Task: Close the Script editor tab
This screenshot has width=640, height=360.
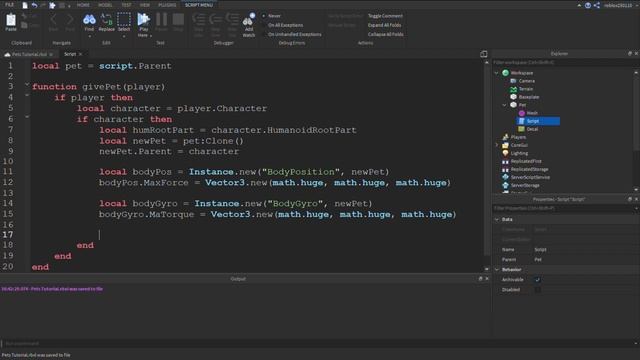Action: tap(80, 54)
